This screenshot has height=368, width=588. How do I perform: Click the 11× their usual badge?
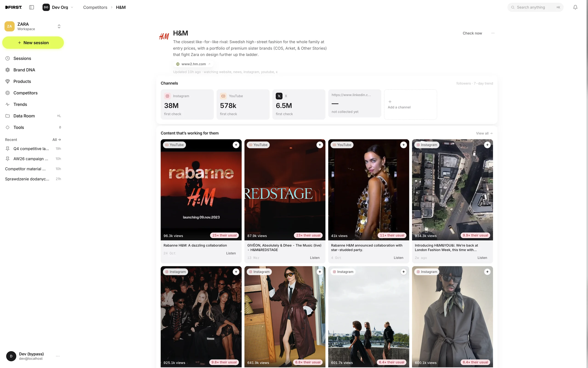pyautogui.click(x=392, y=235)
